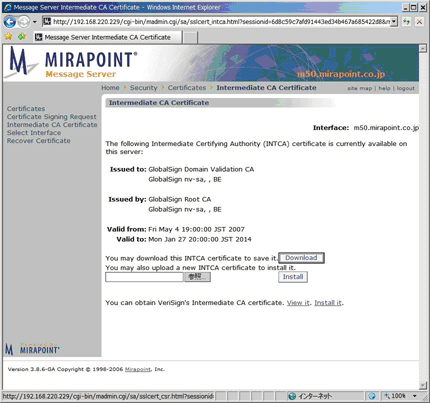Click the Mirapoint copyright link in footer
The width and height of the screenshot is (430, 403).
tap(138, 369)
